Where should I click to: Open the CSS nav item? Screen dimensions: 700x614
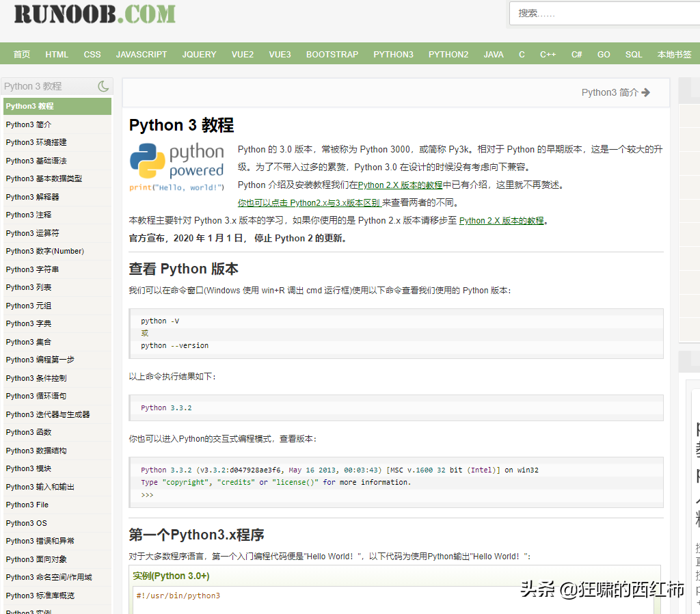pos(92,54)
